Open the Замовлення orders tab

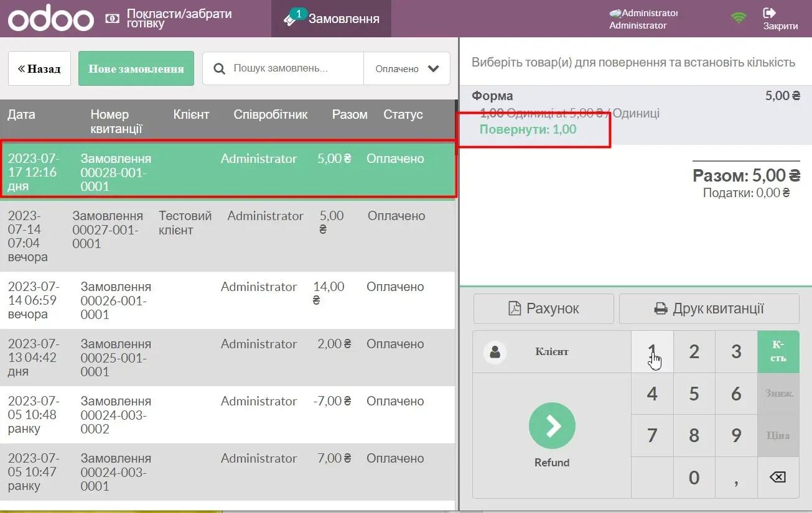[x=332, y=19]
